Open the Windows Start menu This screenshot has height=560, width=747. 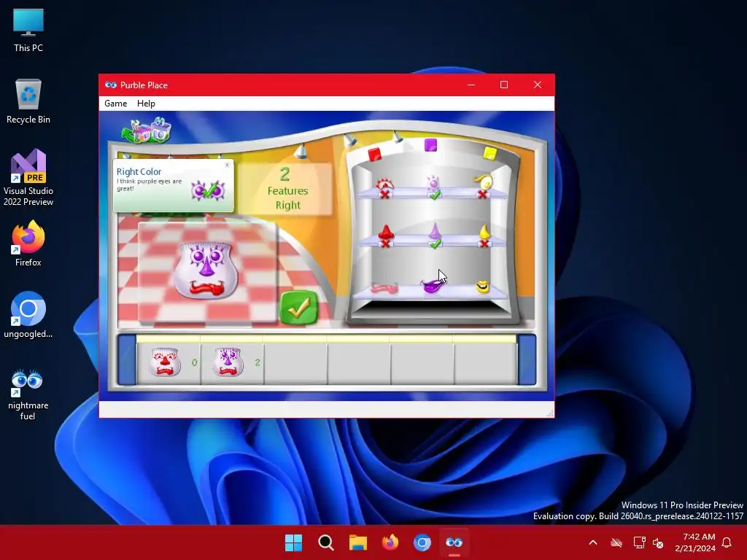(x=293, y=542)
